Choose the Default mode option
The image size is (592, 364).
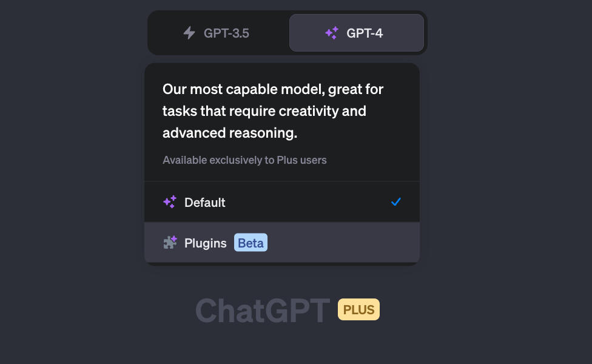coord(282,202)
